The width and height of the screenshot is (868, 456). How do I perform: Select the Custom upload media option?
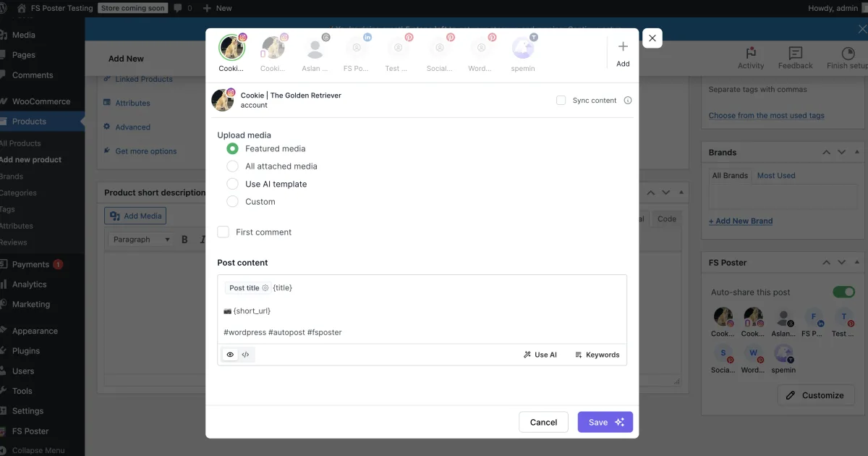pyautogui.click(x=232, y=202)
